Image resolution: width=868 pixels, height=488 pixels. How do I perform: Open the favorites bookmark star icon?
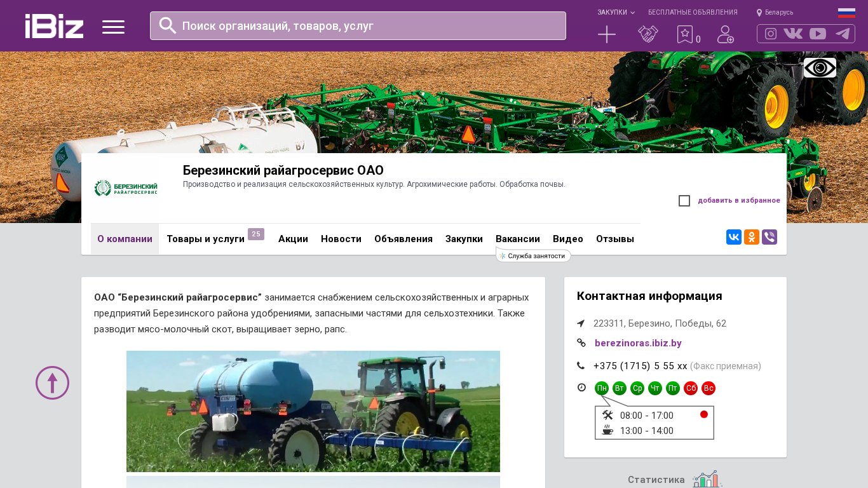coord(685,34)
